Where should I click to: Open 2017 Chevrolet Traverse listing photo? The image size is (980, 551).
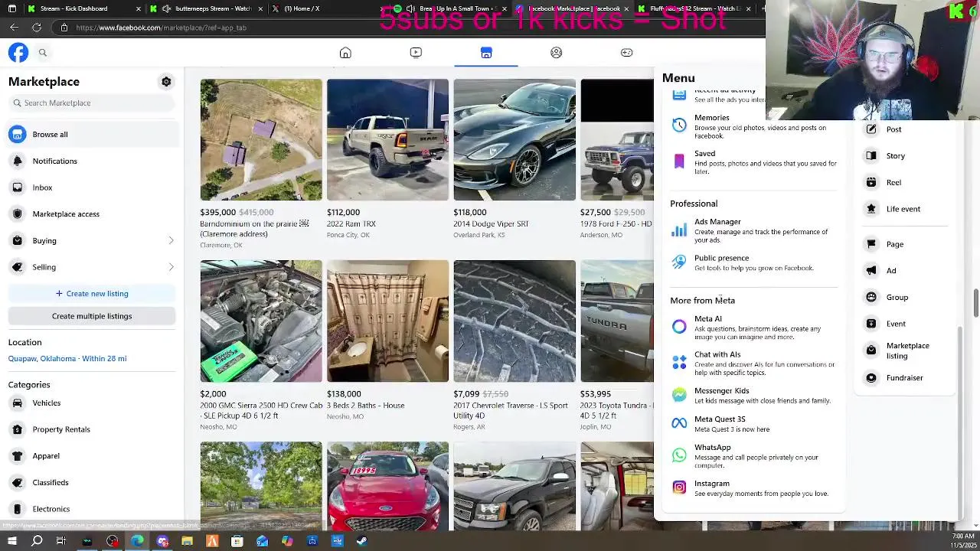point(514,321)
